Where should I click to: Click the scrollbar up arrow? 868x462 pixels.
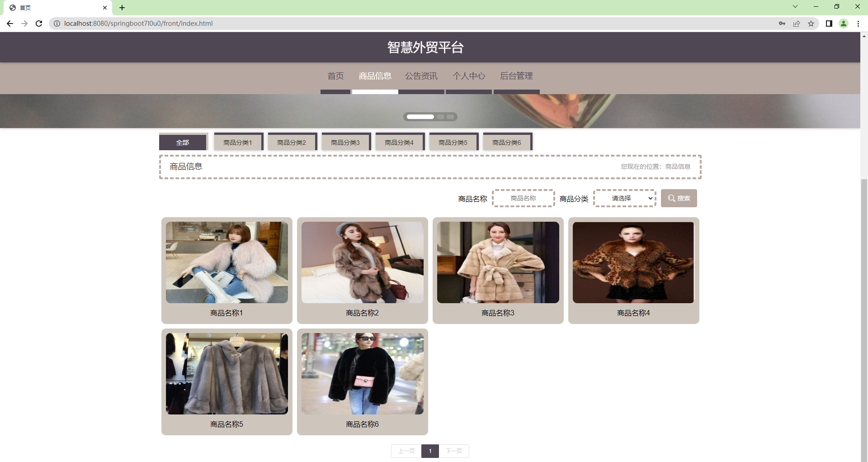864,36
